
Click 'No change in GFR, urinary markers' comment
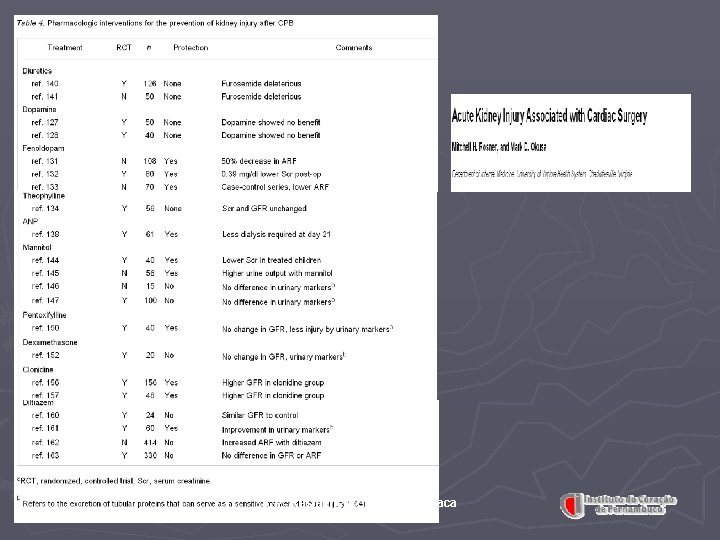283,357
